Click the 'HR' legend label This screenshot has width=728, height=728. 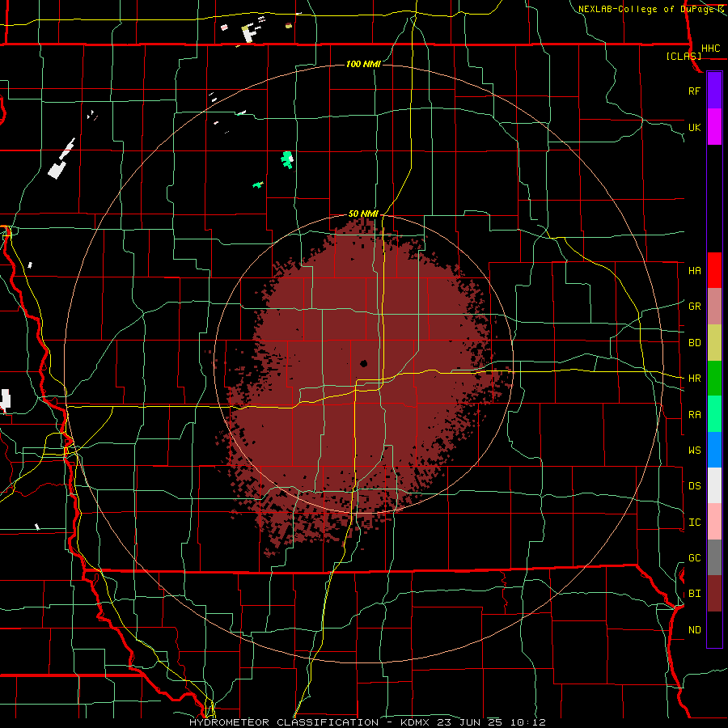(695, 379)
